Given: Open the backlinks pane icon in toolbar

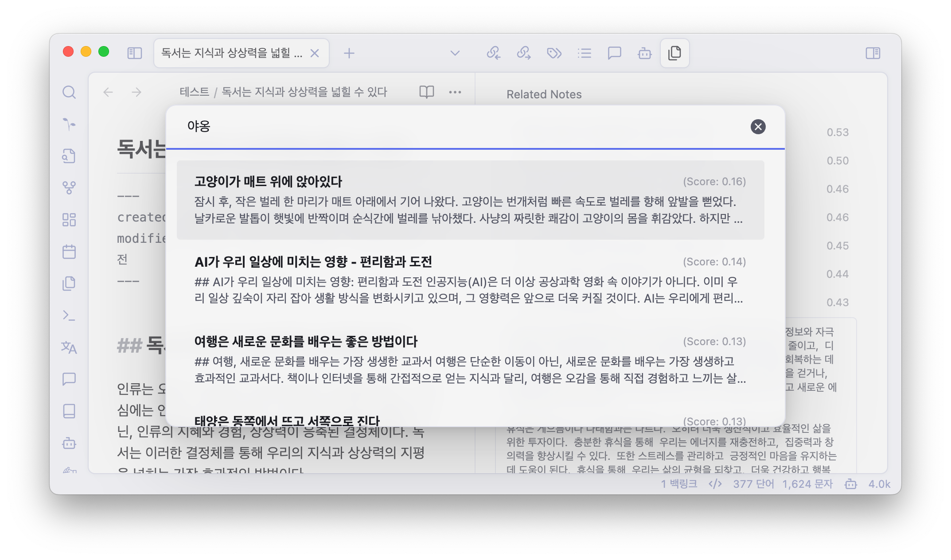Looking at the screenshot, I should click(494, 53).
